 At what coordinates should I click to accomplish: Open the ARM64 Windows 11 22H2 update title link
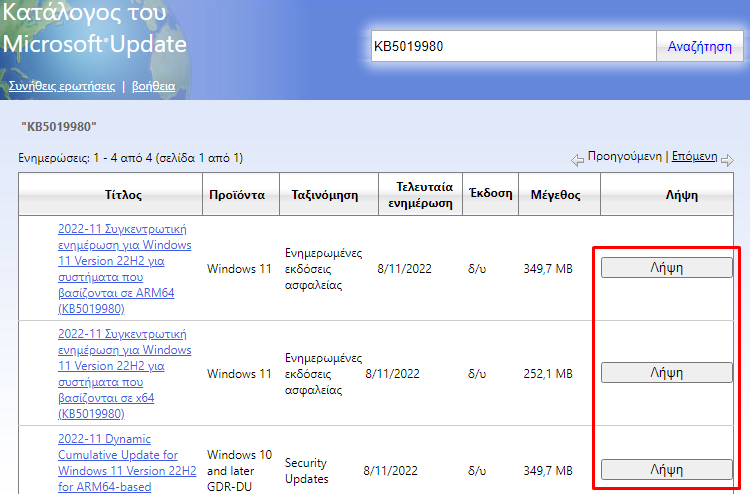124,269
